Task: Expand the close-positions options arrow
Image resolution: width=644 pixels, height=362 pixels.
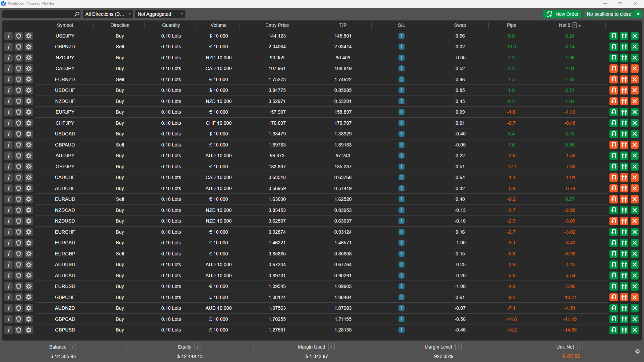Action: coord(638,14)
